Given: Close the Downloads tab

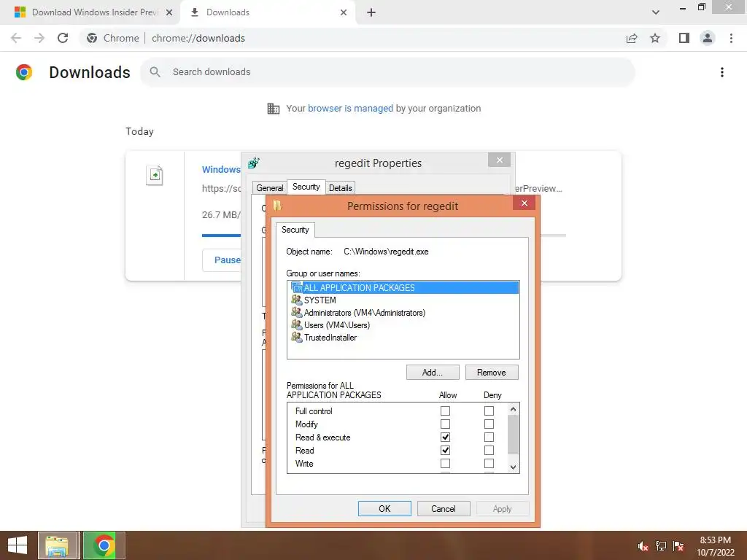Looking at the screenshot, I should click(344, 12).
